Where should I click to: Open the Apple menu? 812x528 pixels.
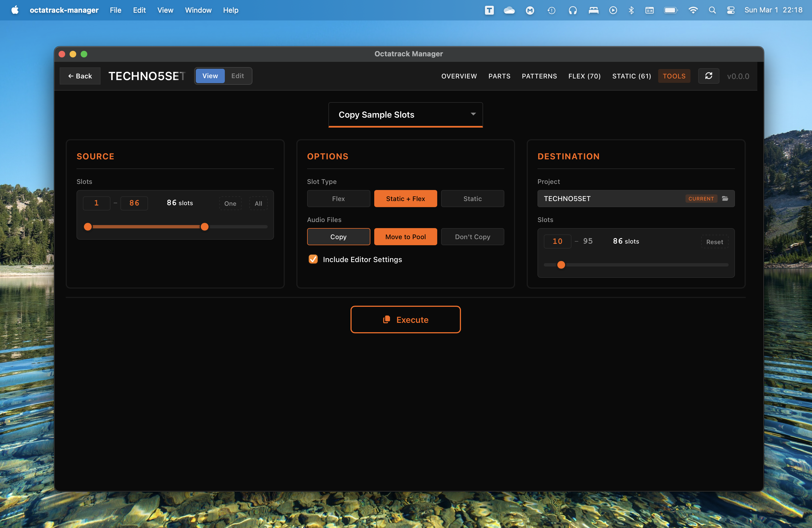14,10
